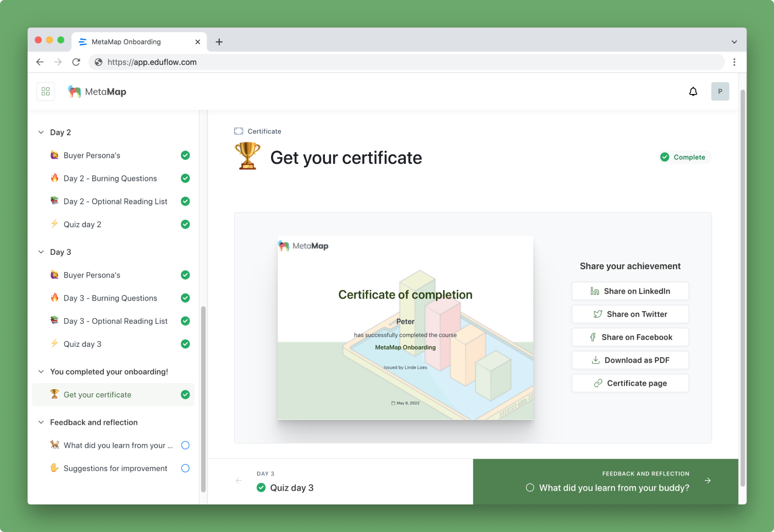Image resolution: width=774 pixels, height=532 pixels.
Task: Open the profile avatar labeled P
Action: (x=720, y=91)
